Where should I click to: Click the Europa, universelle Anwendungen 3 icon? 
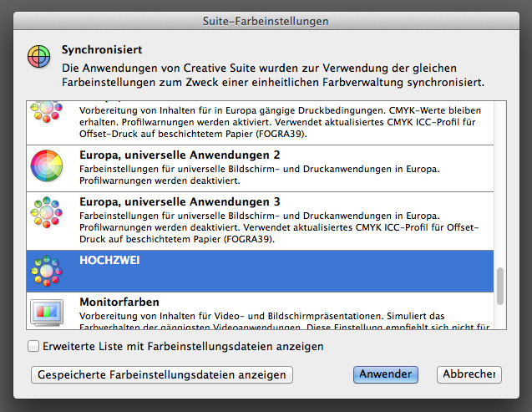pos(47,214)
